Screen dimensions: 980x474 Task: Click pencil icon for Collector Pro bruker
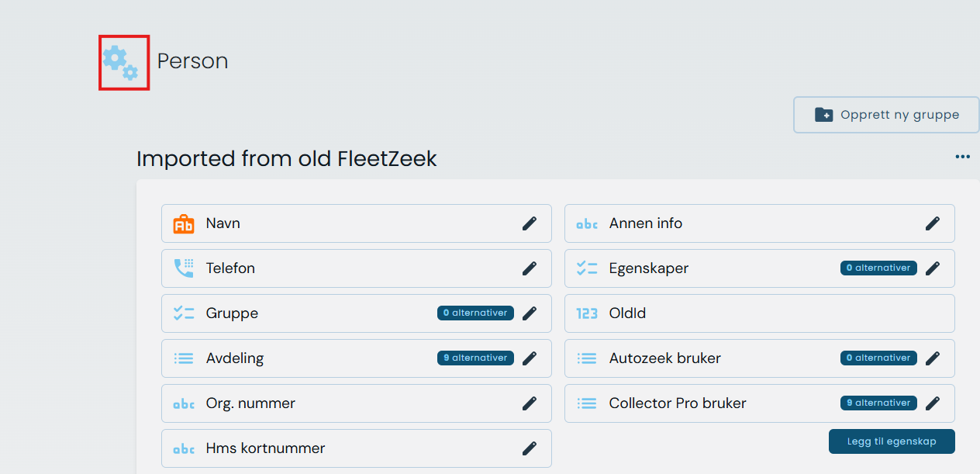[x=933, y=403]
